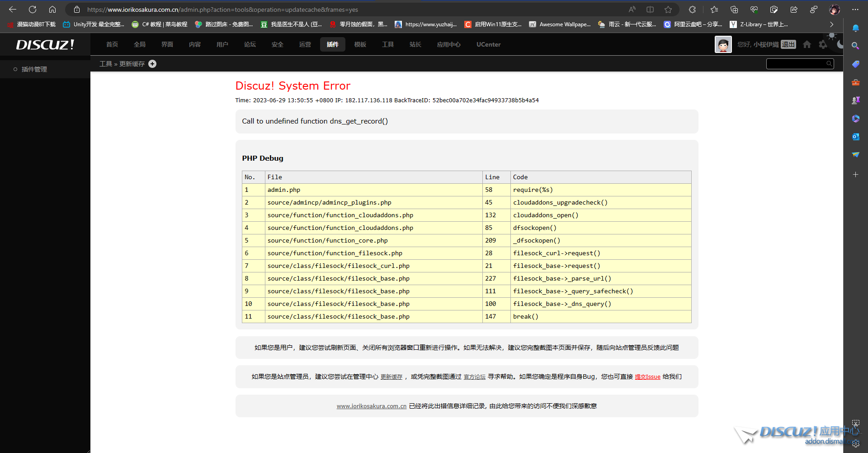Switch to the UCenter menu item
Screen dimensions: 868x453
pyautogui.click(x=488, y=44)
